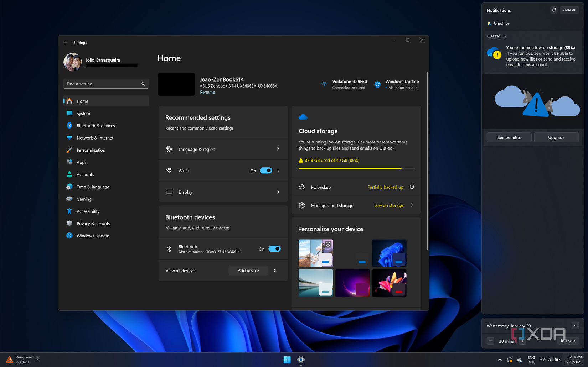The image size is (588, 367).
Task: Open the Personalization category
Action: pyautogui.click(x=106, y=150)
